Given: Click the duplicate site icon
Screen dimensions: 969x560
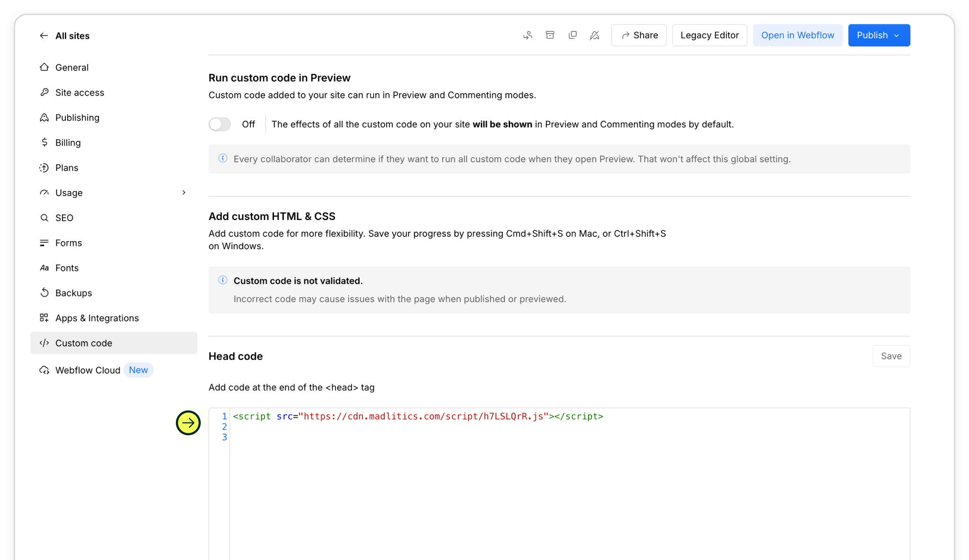Looking at the screenshot, I should click(573, 35).
